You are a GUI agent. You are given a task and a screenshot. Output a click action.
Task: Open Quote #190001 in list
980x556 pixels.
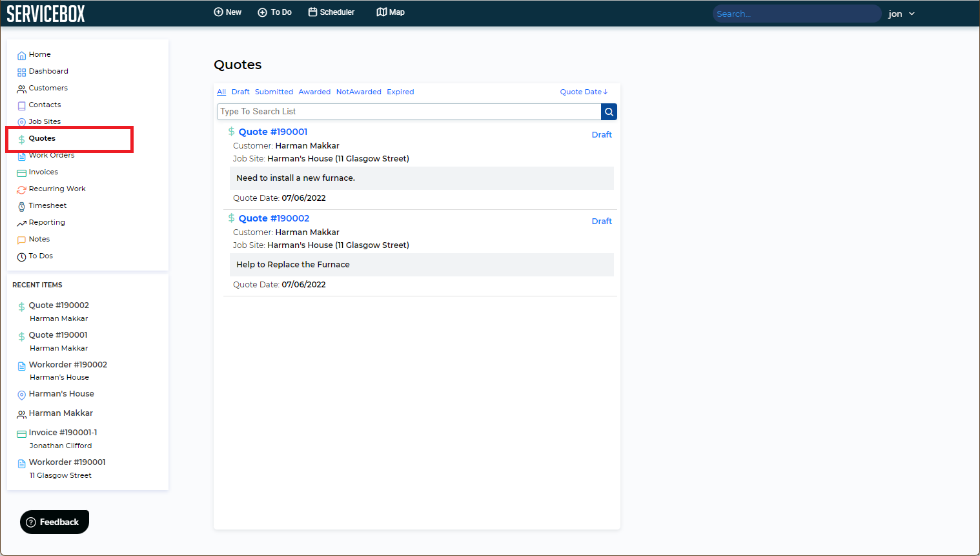(x=273, y=132)
